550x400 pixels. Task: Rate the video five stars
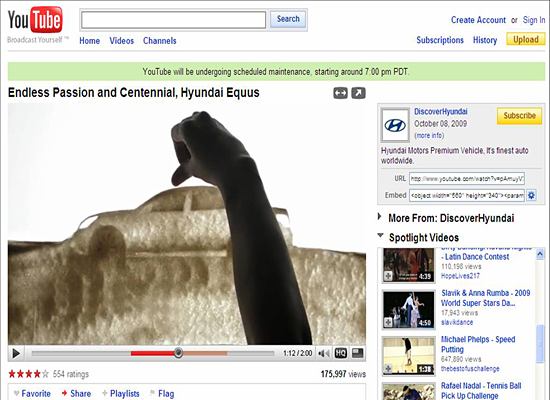(x=45, y=374)
